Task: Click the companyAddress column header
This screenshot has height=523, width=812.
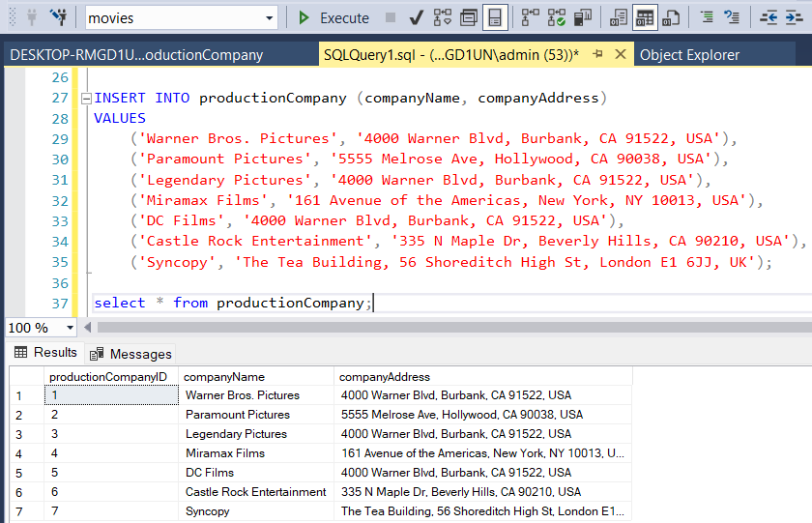Action: (x=483, y=376)
